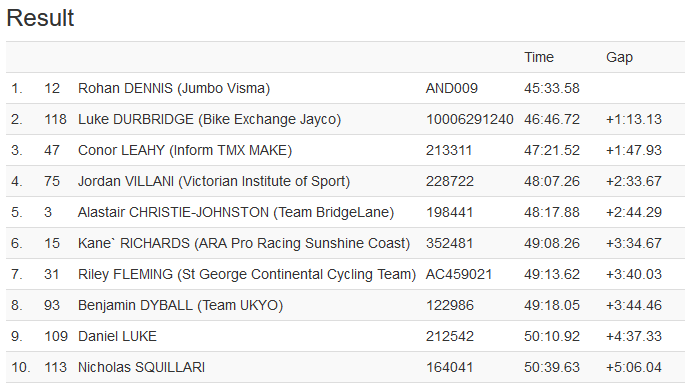Select Benjamin DYBALL (Team UKYO)
This screenshot has width=690, height=389.
pos(180,305)
